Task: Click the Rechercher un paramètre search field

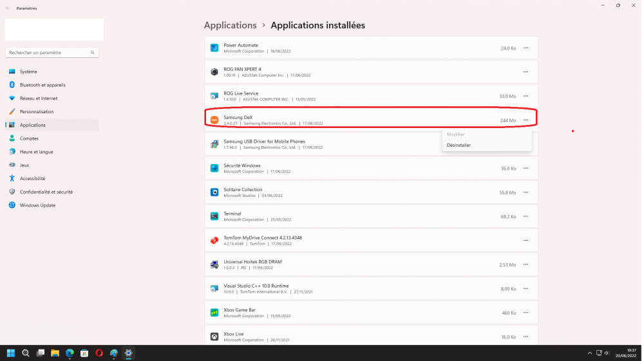Action: point(48,52)
